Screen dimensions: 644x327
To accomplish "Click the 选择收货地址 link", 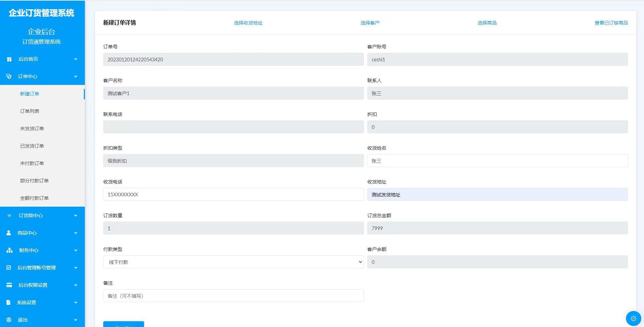I will point(248,23).
